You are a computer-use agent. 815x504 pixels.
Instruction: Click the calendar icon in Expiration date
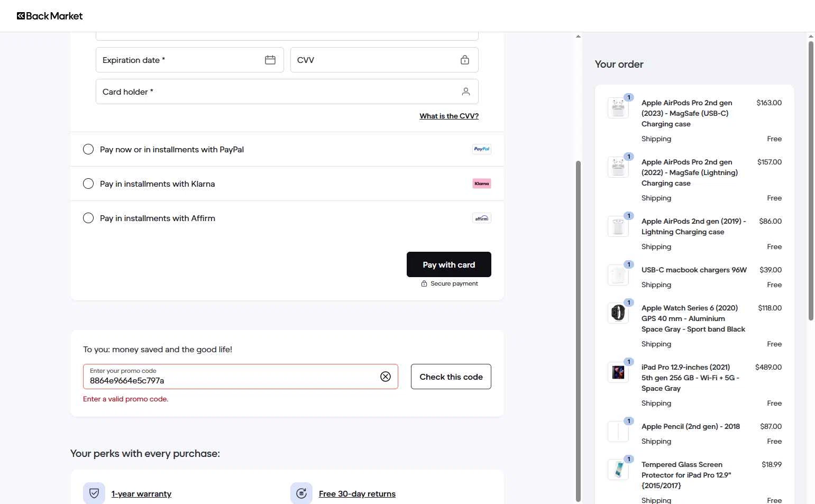(270, 60)
